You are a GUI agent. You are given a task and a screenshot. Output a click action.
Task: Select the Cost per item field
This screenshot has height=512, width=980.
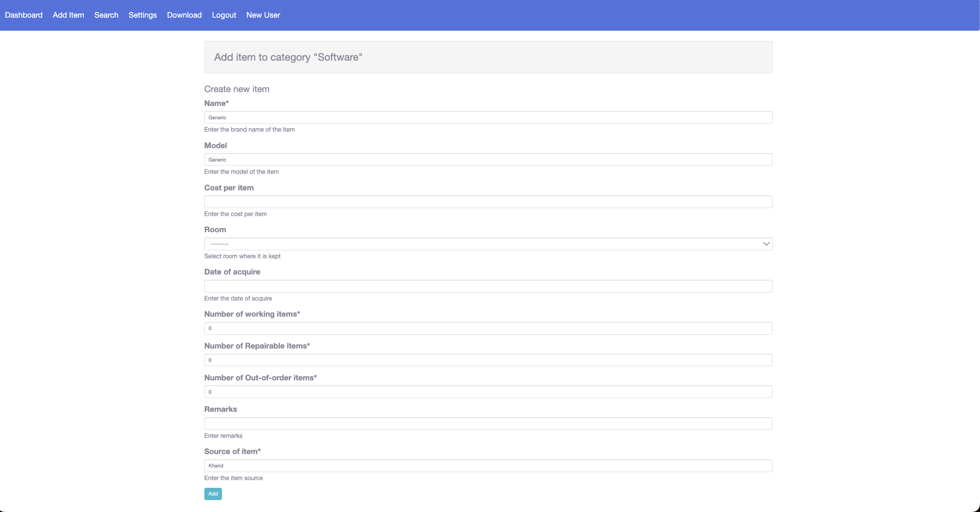coord(488,202)
